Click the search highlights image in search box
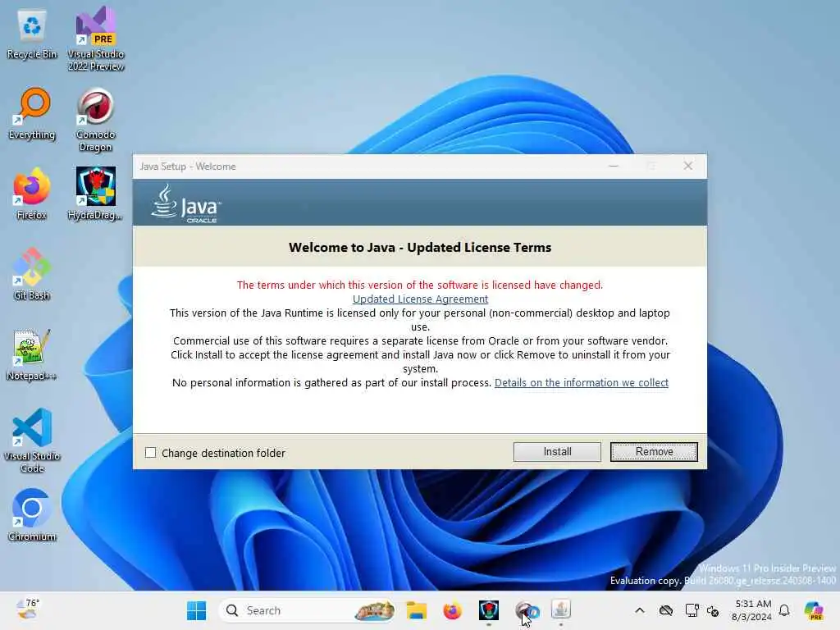The width and height of the screenshot is (840, 630). [x=374, y=610]
